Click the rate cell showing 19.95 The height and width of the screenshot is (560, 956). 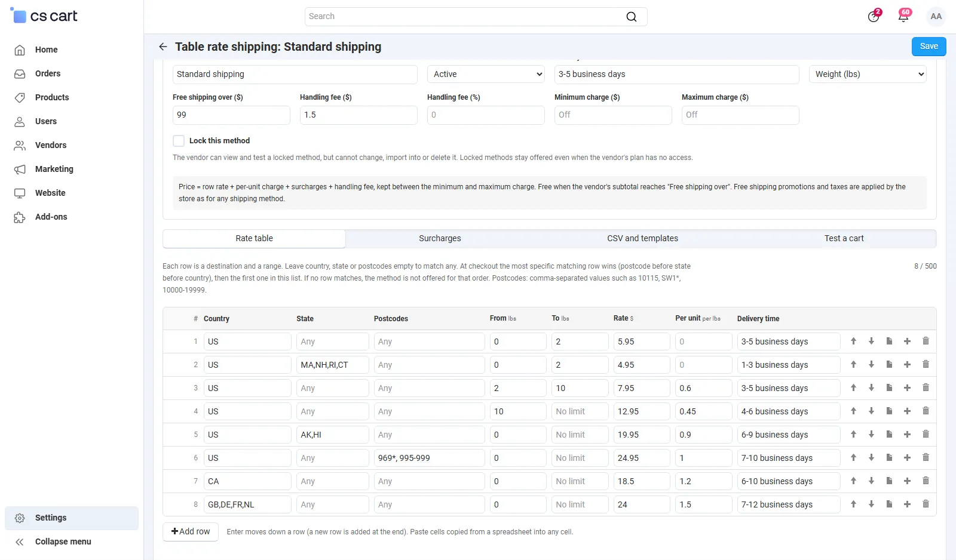[x=642, y=435]
